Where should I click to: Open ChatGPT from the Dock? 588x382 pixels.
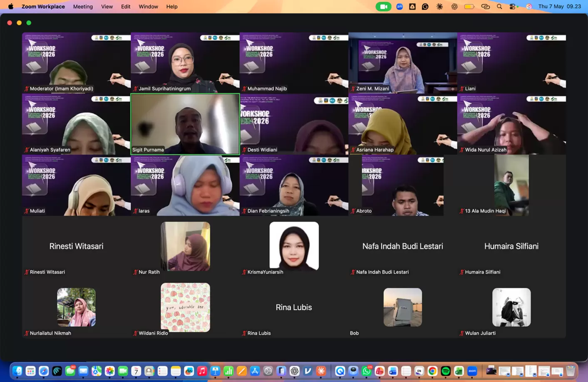pos(294,371)
